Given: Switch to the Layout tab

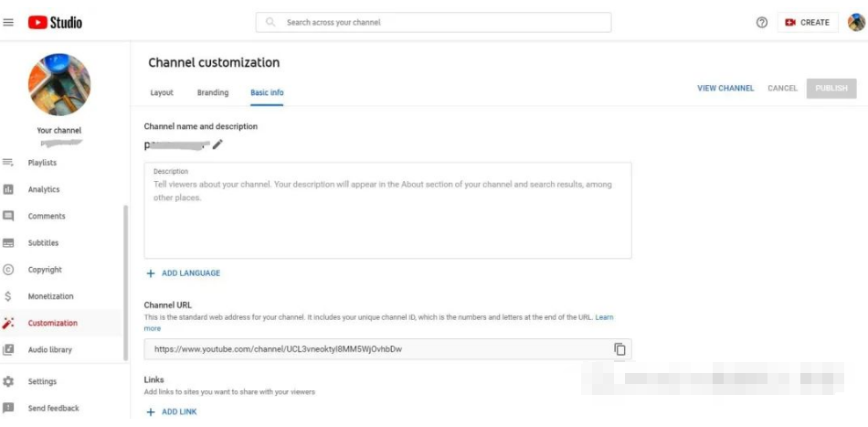Looking at the screenshot, I should (162, 92).
